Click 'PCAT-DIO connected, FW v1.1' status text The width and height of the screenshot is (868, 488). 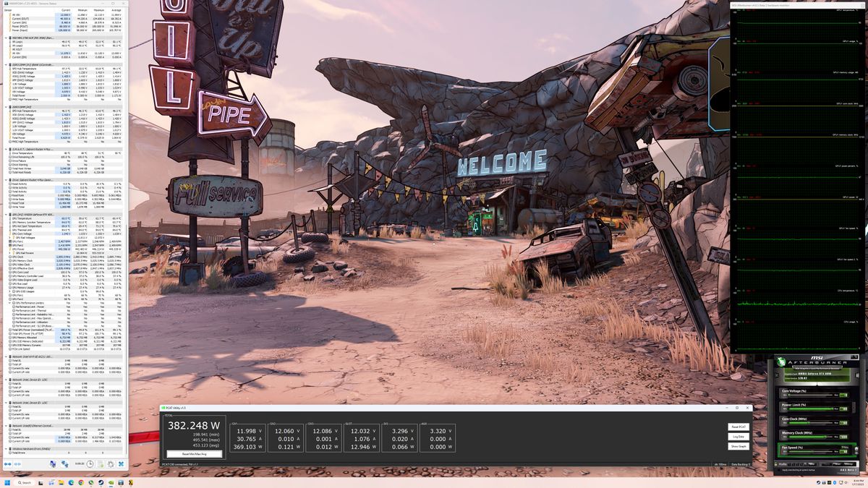click(179, 463)
